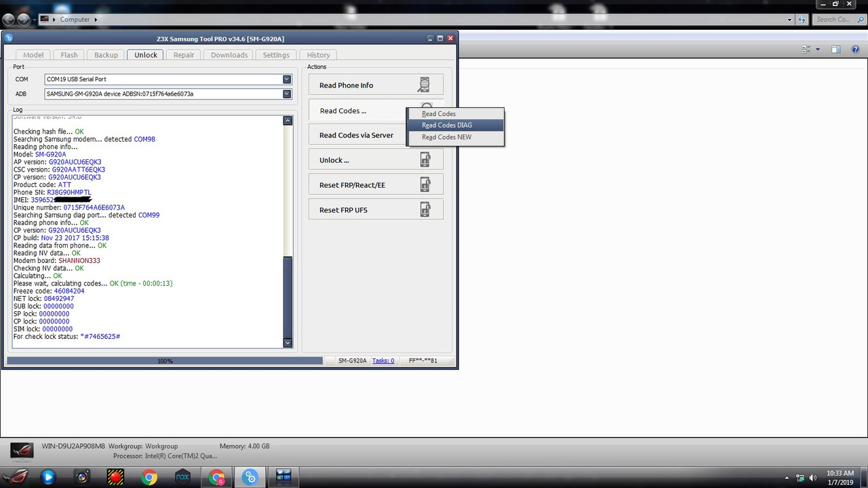
Task: Click the Z3X tool taskbar icon
Action: [250, 477]
